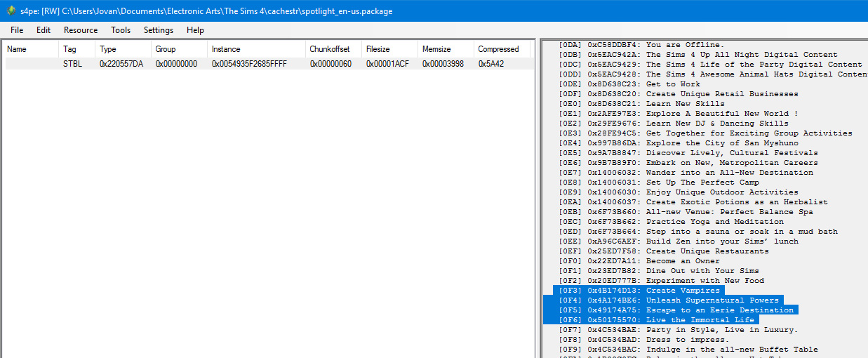
Task: Select the 'Become an Owner' line
Action: 639,261
